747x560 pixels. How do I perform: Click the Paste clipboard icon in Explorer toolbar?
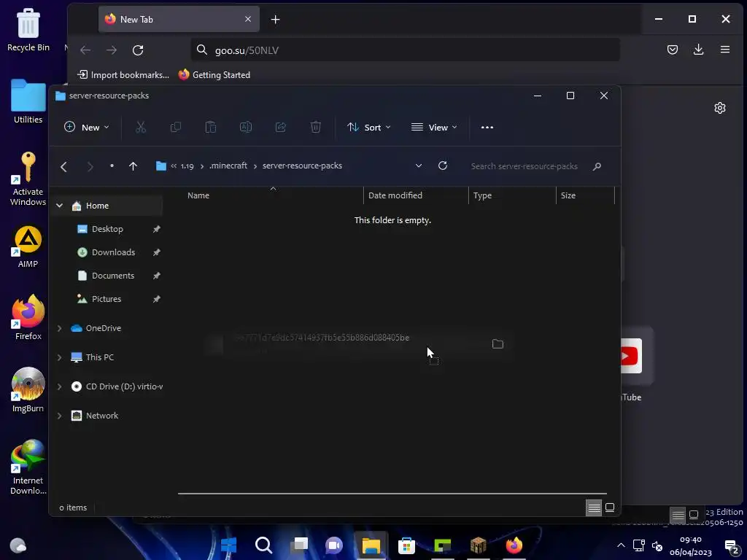click(x=211, y=127)
